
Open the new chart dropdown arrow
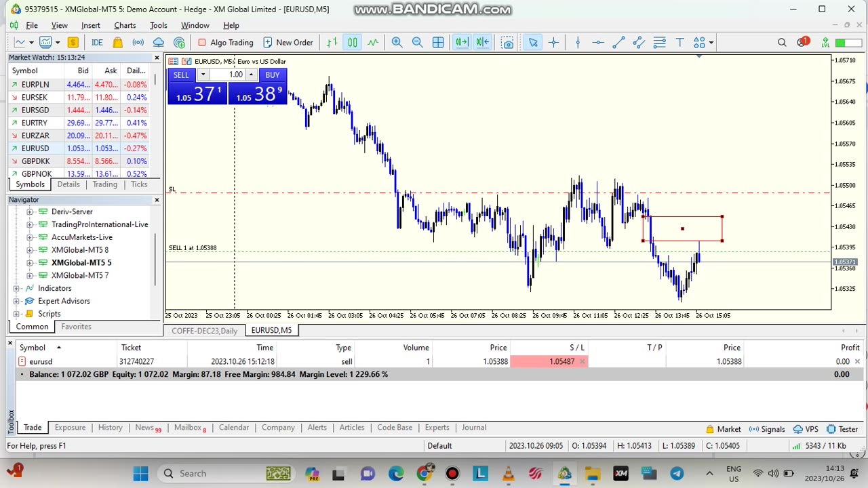coord(31,42)
